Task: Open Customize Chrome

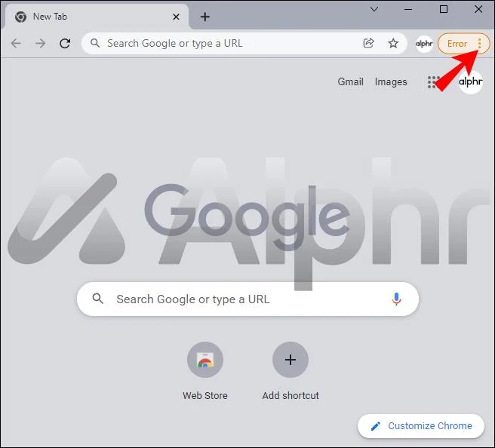Action: (421, 426)
